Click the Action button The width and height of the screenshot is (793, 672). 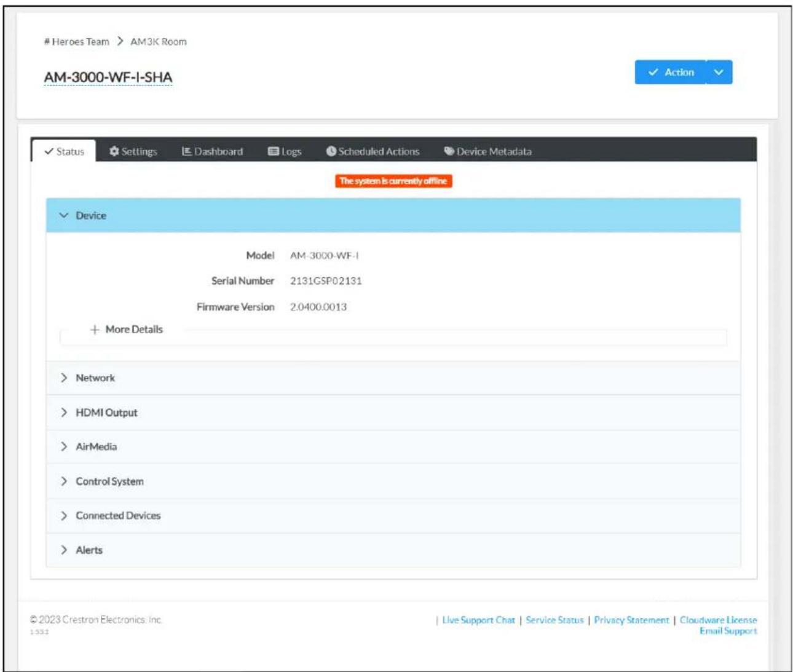coord(670,72)
